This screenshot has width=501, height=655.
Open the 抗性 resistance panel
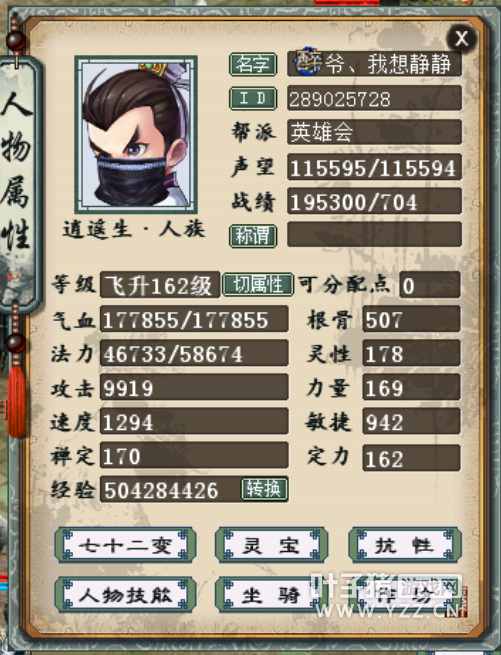point(405,545)
